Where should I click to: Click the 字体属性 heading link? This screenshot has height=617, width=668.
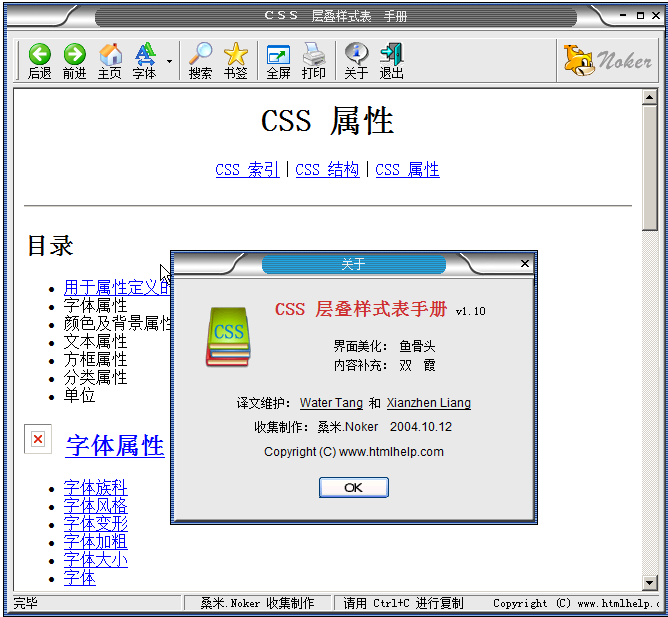point(115,446)
